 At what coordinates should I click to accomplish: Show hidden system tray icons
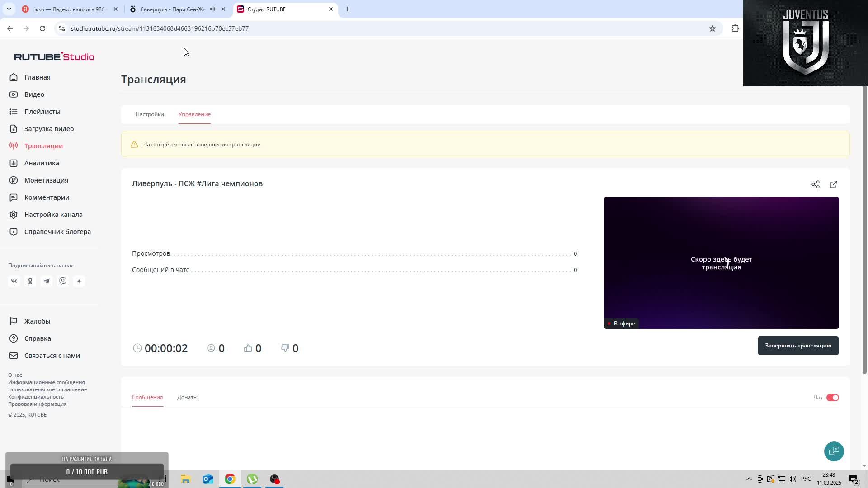[749, 479]
